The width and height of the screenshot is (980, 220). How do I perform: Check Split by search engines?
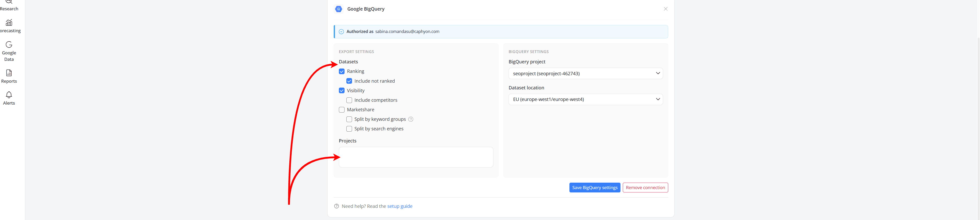(349, 129)
